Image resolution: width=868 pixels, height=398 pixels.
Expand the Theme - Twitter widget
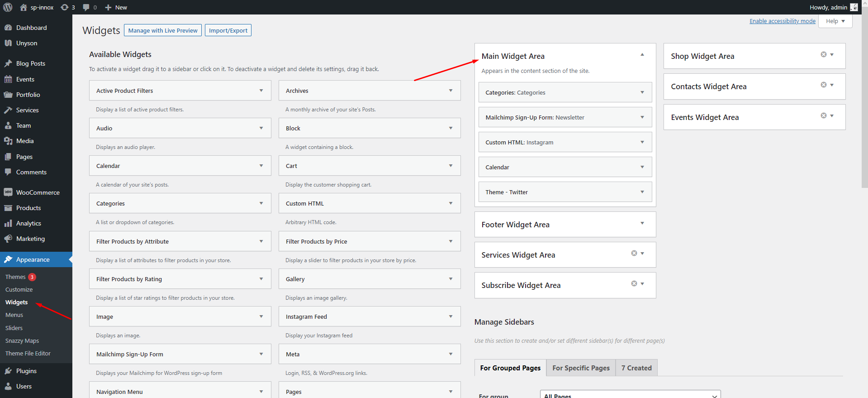point(642,192)
